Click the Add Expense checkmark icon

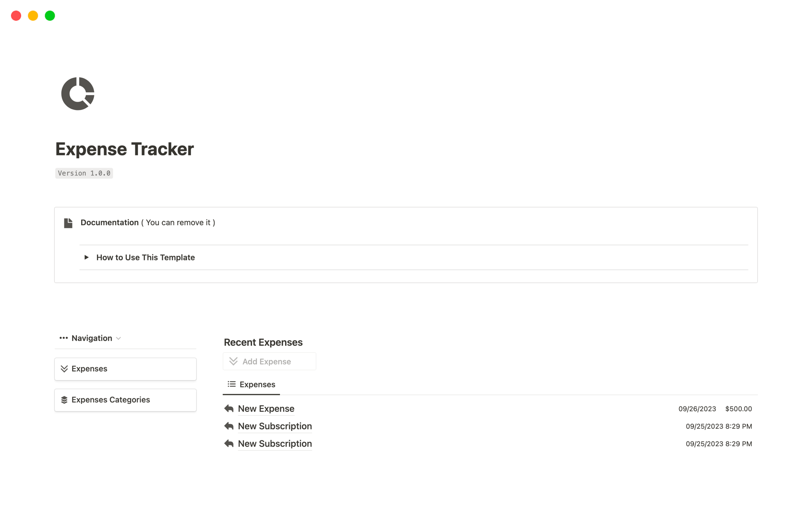point(233,361)
